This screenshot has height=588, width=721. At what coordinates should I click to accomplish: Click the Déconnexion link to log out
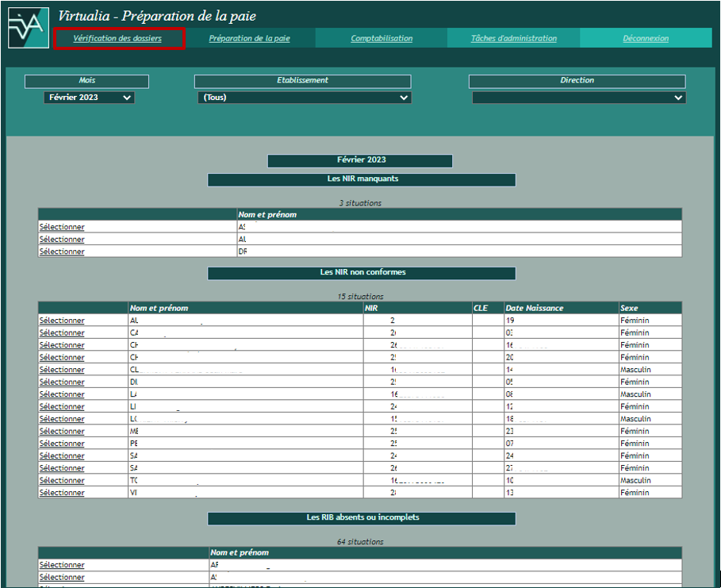[x=645, y=38]
